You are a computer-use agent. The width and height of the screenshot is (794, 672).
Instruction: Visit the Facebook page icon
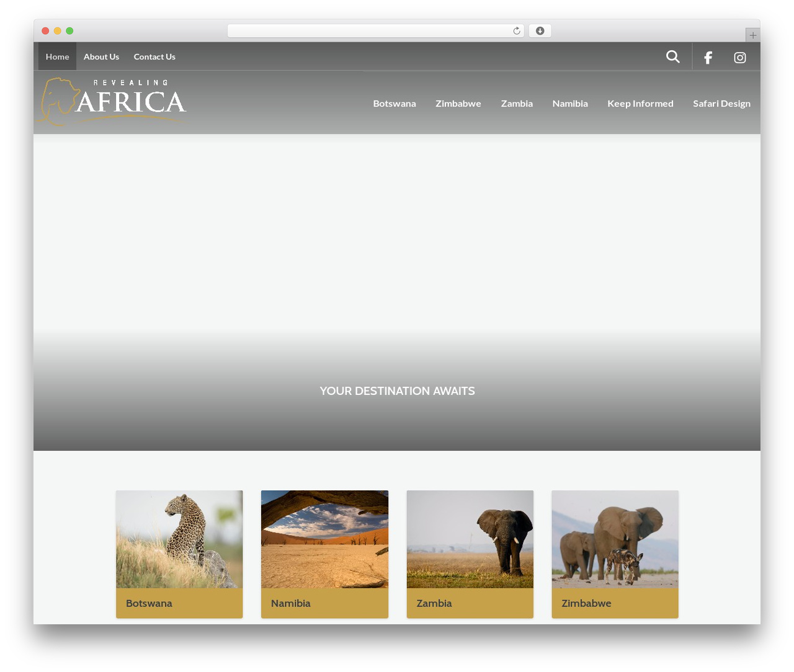708,57
